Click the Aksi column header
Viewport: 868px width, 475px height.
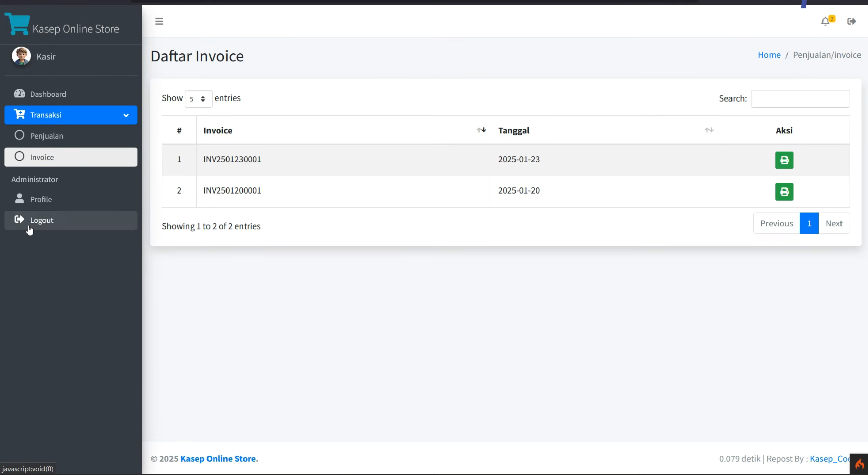coord(784,130)
